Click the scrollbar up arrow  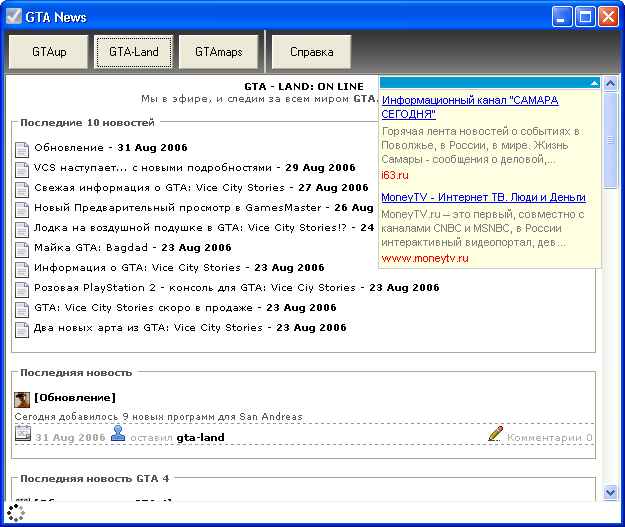pyautogui.click(x=611, y=83)
